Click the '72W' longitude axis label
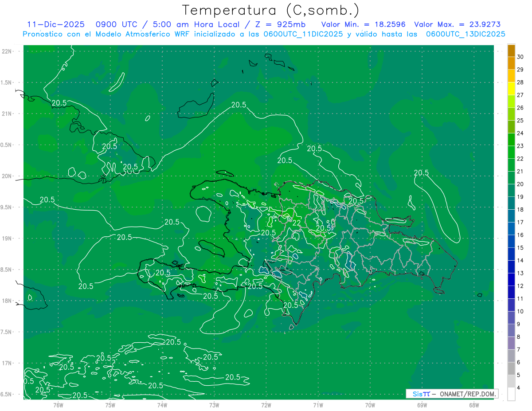 point(266,405)
